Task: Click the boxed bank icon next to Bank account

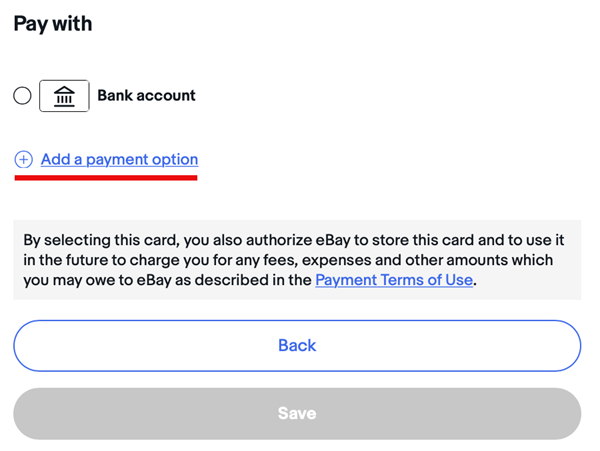Action: (64, 96)
